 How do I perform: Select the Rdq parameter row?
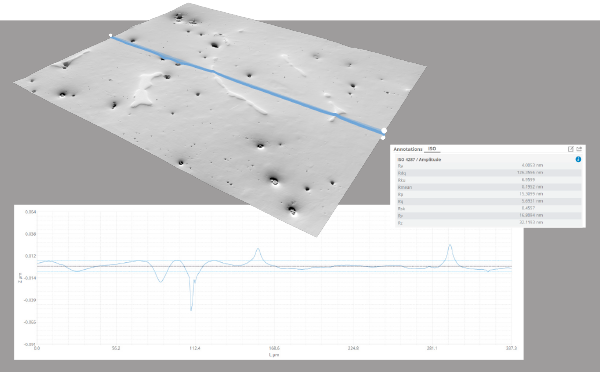point(489,173)
